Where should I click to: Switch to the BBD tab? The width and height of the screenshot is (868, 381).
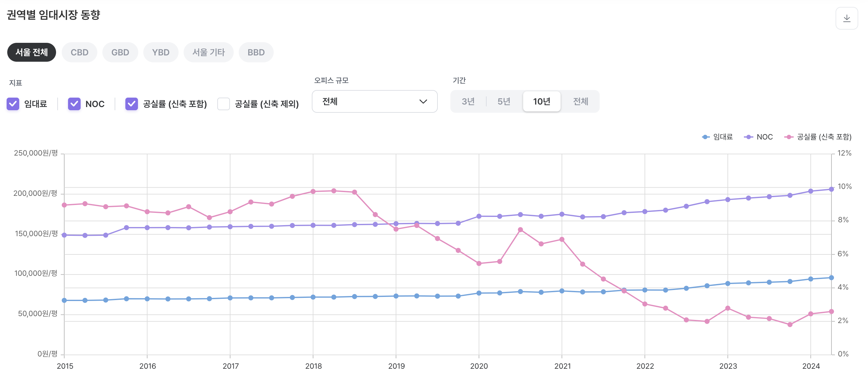point(256,52)
